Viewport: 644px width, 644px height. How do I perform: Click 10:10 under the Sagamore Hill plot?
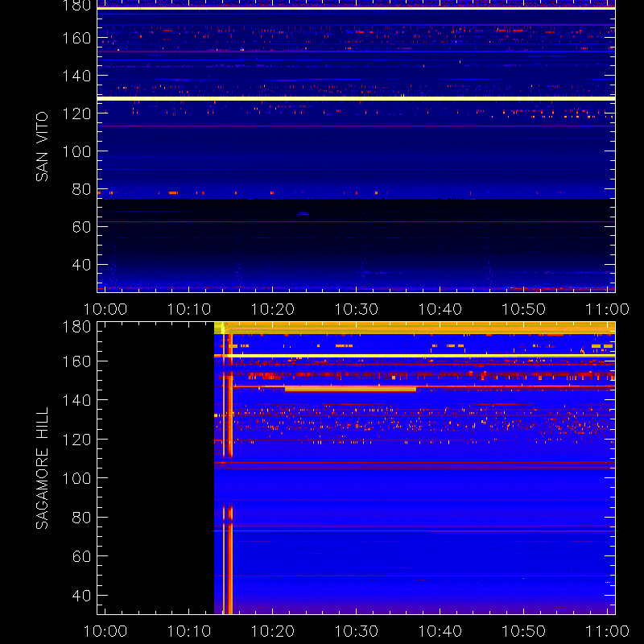[x=189, y=631]
